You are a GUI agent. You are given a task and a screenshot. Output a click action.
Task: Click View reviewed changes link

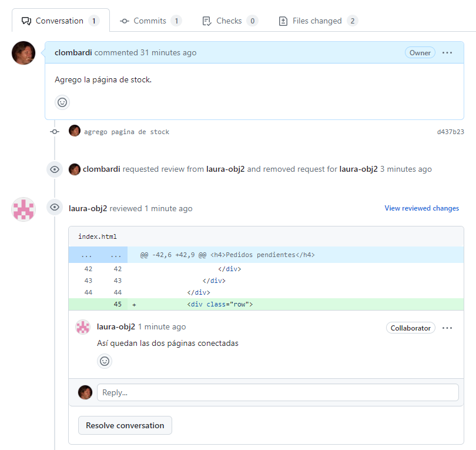[421, 208]
